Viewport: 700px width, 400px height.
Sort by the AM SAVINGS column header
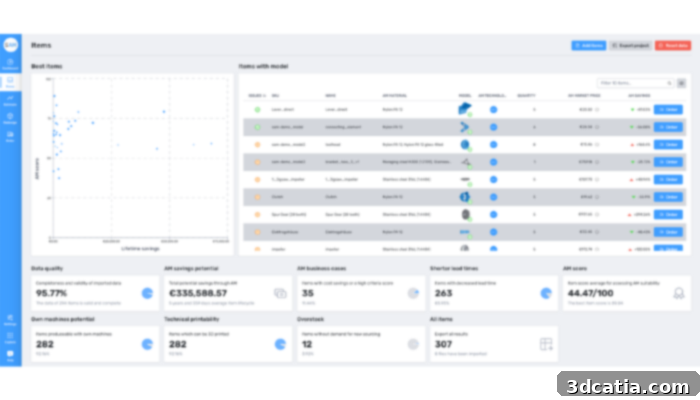(639, 96)
